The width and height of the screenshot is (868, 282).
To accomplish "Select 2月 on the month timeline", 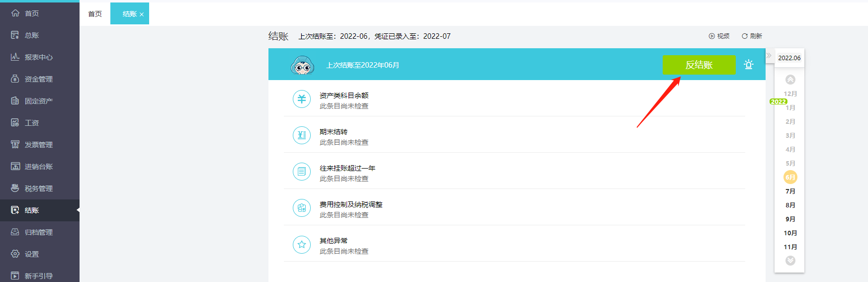I will (x=790, y=122).
